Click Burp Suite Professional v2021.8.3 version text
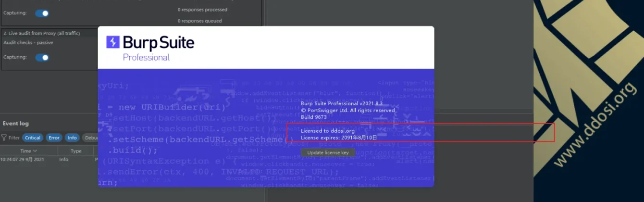Image resolution: width=644 pixels, height=202 pixels. coord(341,103)
